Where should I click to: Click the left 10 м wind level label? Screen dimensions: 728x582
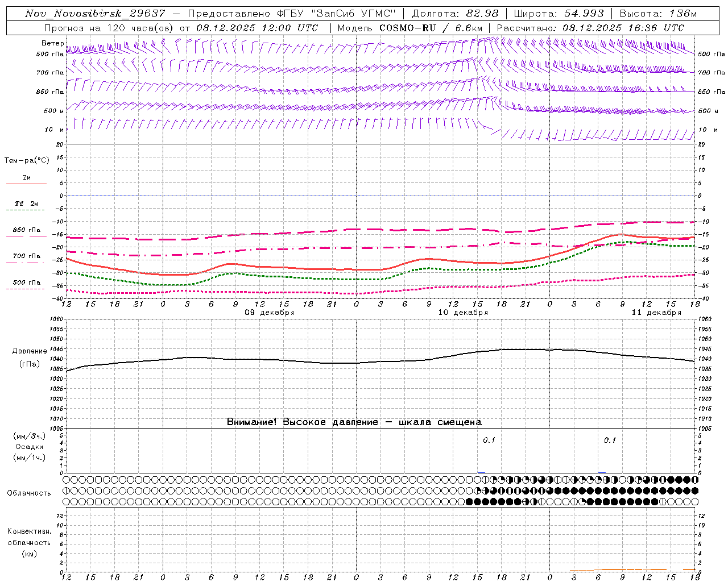[55, 130]
